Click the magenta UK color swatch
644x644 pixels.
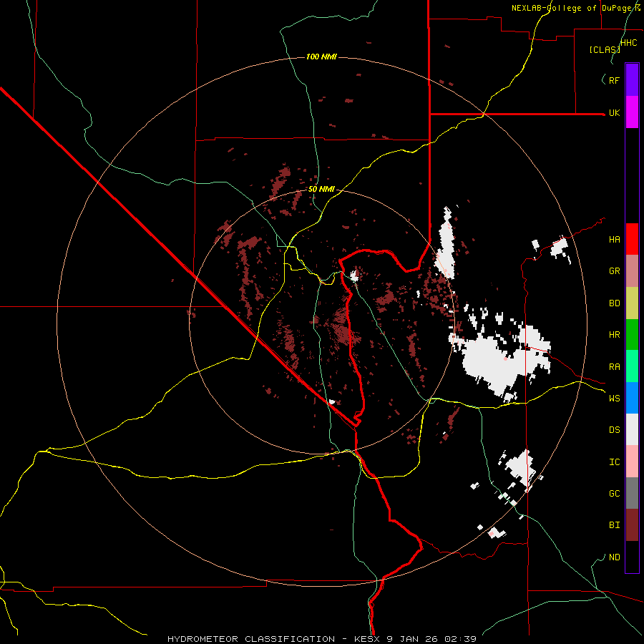632,112
